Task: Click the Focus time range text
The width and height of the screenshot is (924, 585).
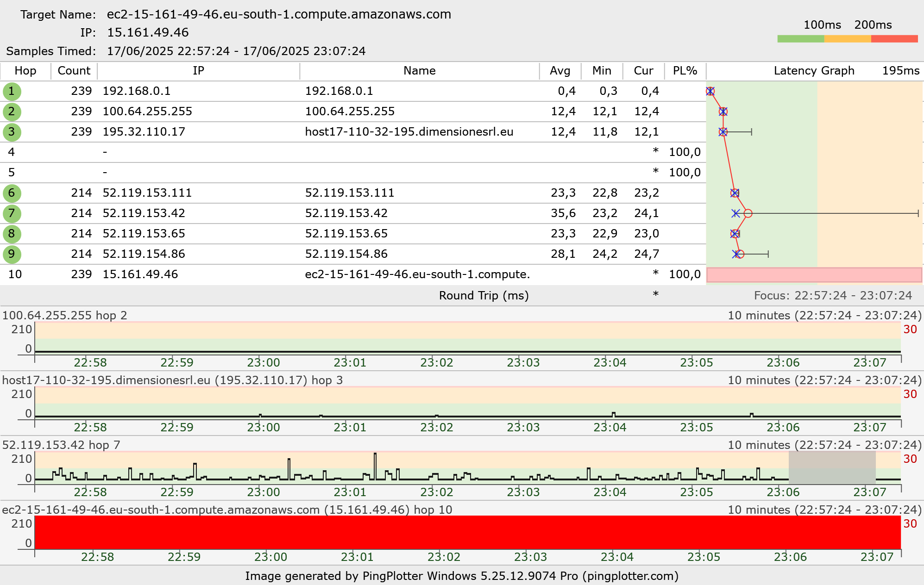Action: click(832, 295)
